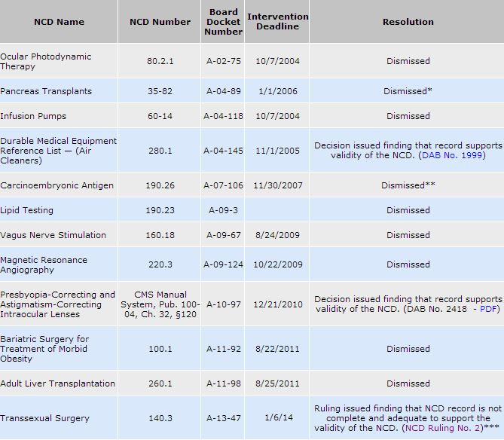Image resolution: width=504 pixels, height=440 pixels.
Task: Click NCD number 220.3
Action: click(160, 264)
